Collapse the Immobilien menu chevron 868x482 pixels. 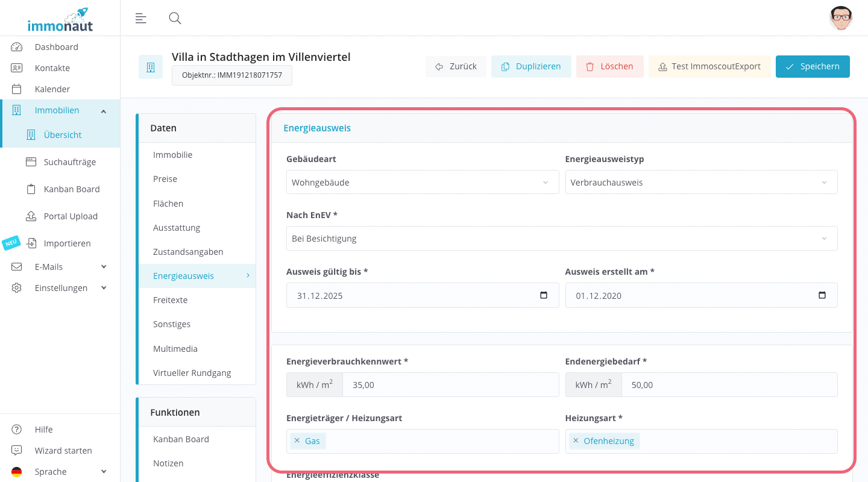pyautogui.click(x=104, y=111)
